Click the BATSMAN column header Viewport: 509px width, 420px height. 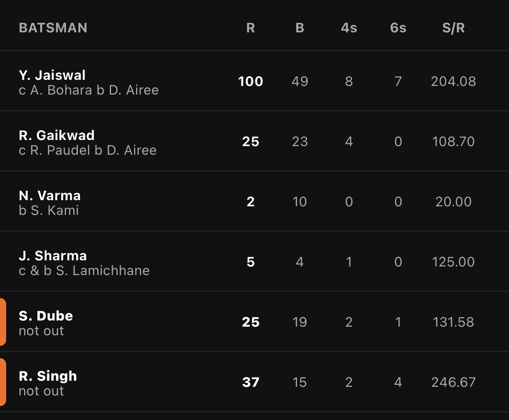(53, 28)
